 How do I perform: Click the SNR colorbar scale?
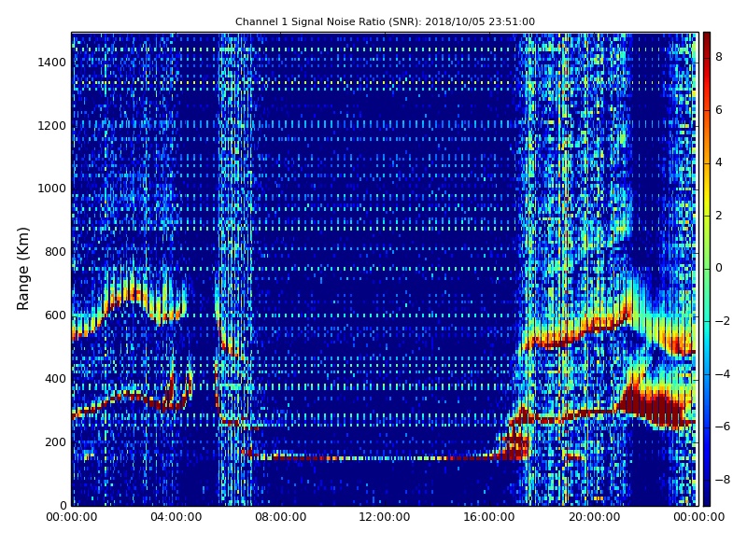tap(707, 269)
